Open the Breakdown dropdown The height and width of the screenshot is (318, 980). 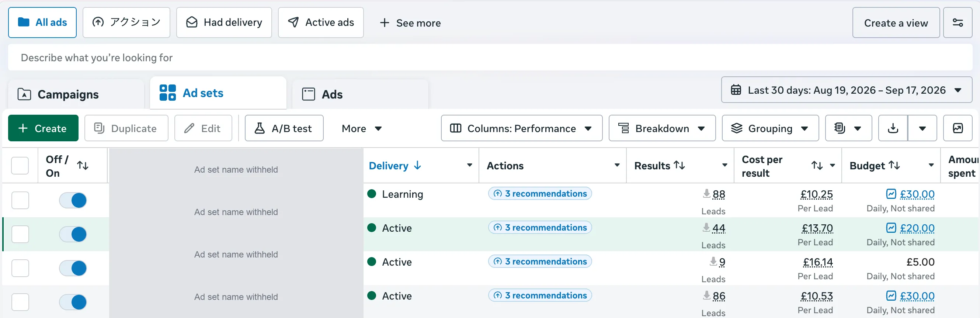[x=662, y=128]
